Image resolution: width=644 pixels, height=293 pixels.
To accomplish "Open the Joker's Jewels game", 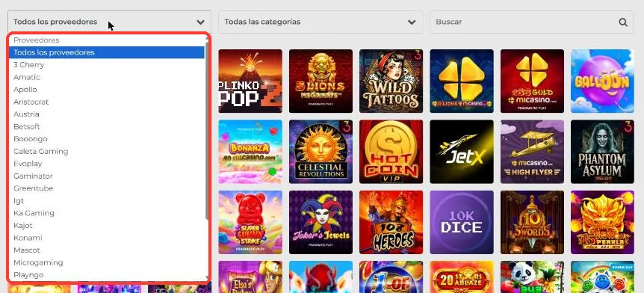I will point(321,222).
